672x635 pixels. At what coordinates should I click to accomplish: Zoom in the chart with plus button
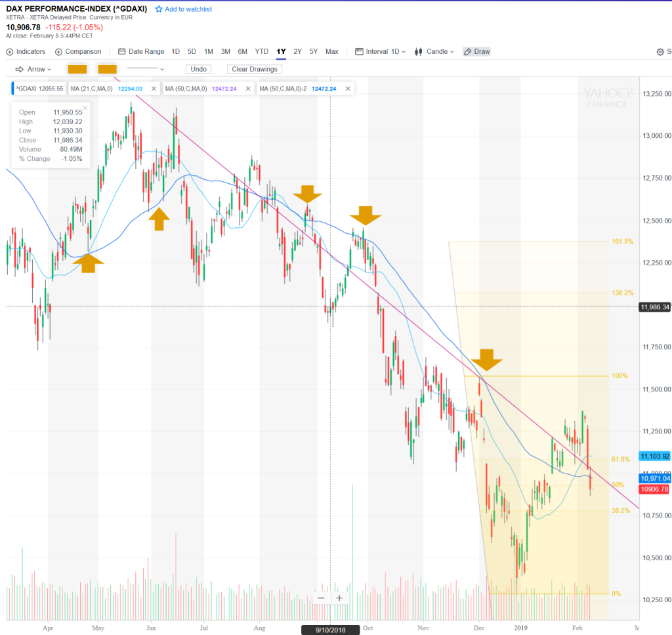pyautogui.click(x=339, y=598)
